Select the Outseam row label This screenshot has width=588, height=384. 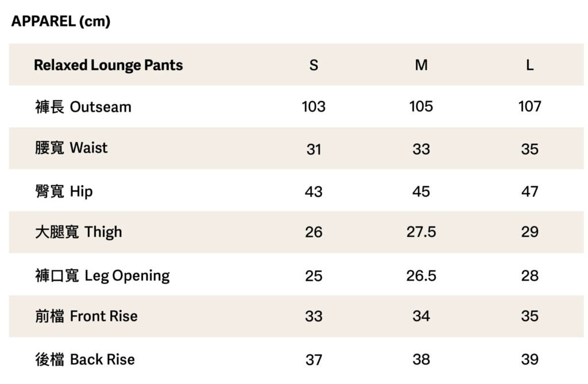coord(83,107)
